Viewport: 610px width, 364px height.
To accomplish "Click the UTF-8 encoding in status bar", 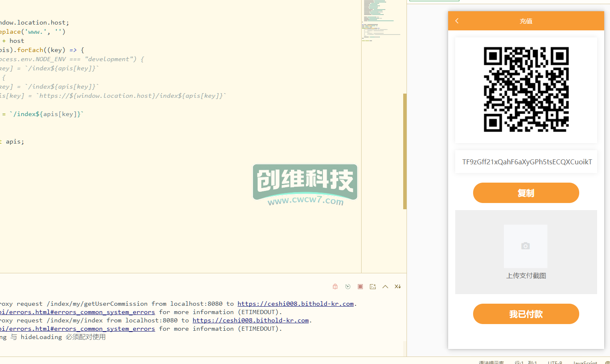I will [555, 362].
